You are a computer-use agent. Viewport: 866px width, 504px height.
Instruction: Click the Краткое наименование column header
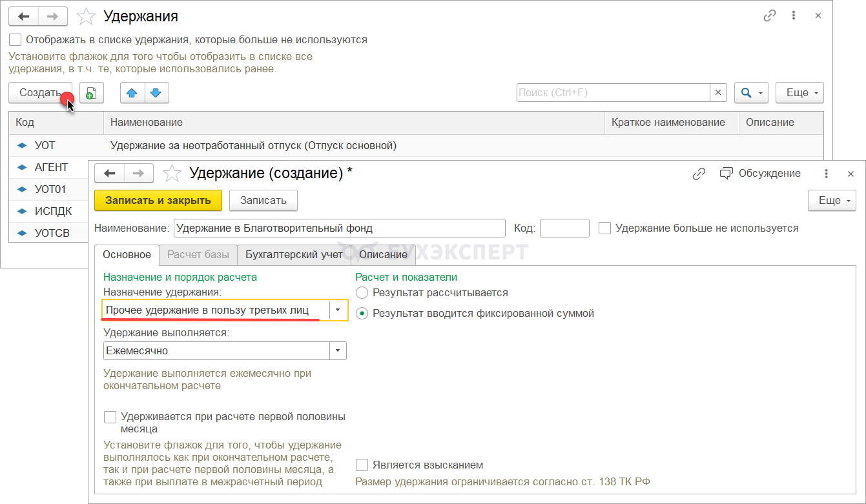pos(672,123)
